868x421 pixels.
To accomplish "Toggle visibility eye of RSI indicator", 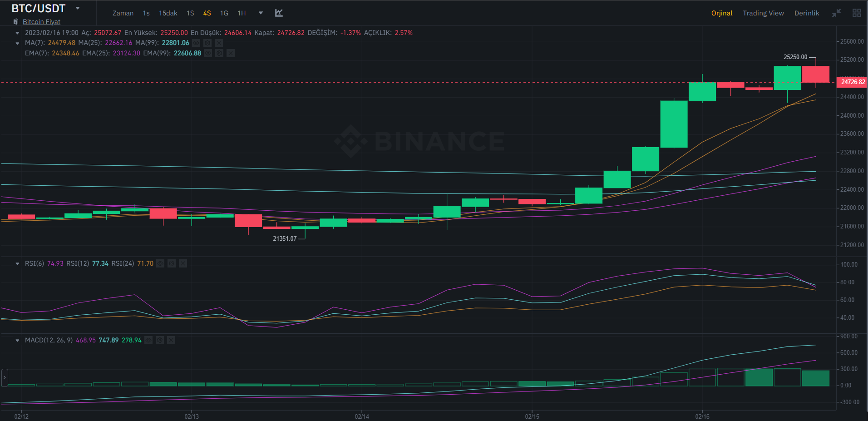I will (x=160, y=263).
